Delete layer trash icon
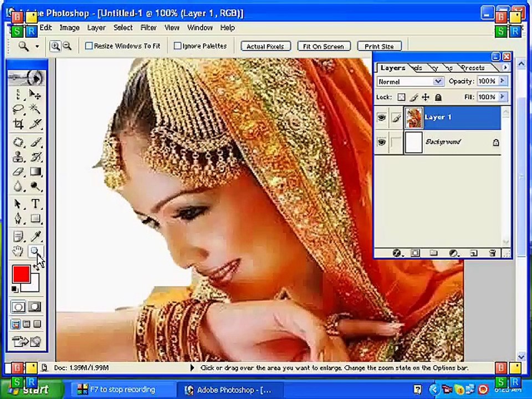The height and width of the screenshot is (399, 532). [493, 253]
